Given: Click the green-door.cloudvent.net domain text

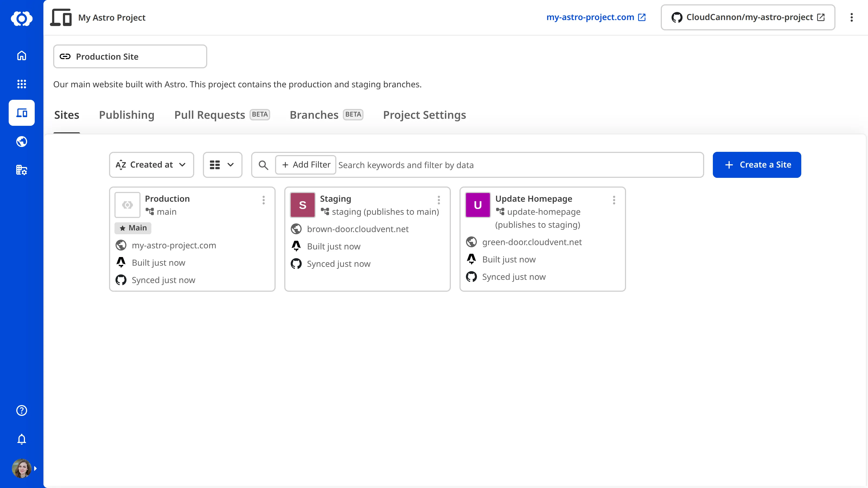Looking at the screenshot, I should coord(532,242).
